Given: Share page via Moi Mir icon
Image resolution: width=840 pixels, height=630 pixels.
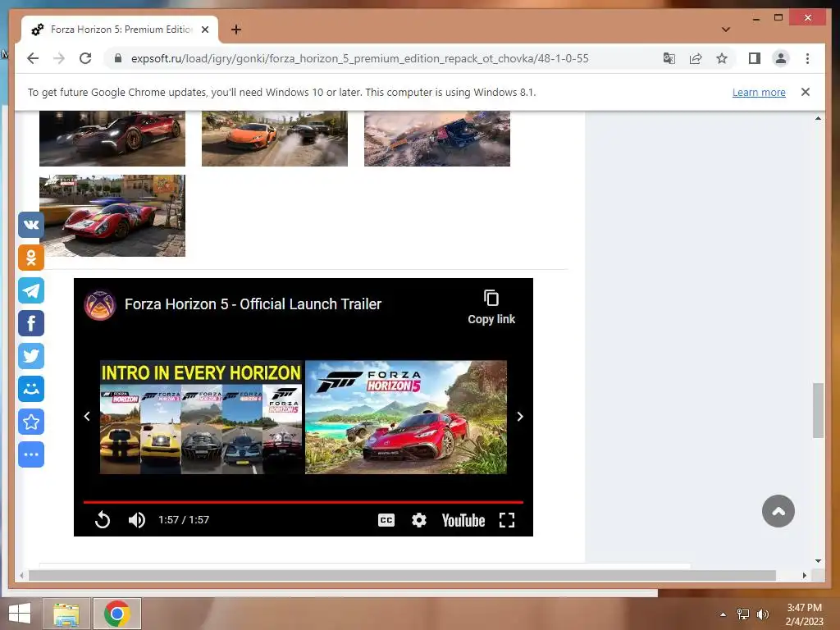Looking at the screenshot, I should pyautogui.click(x=31, y=389).
